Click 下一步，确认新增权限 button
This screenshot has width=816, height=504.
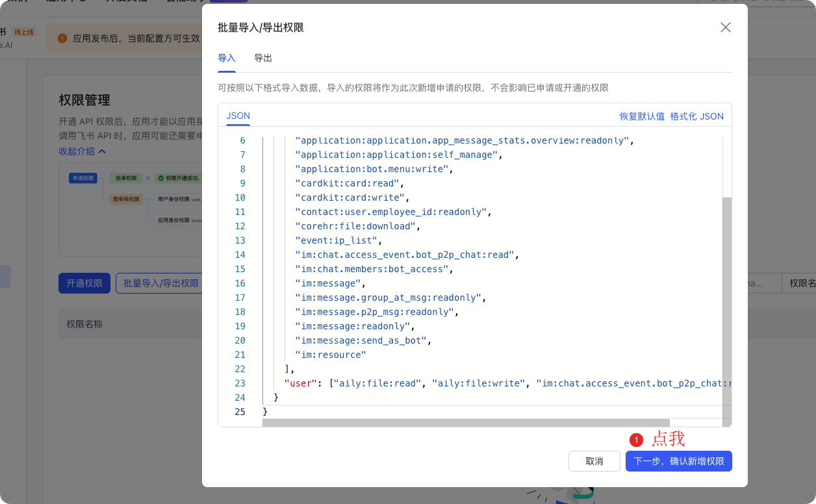point(678,461)
